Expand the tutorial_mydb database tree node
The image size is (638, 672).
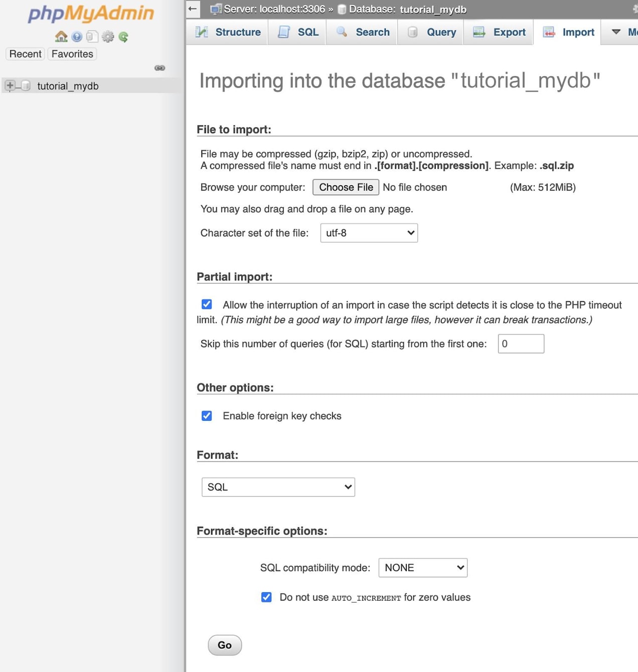(9, 85)
